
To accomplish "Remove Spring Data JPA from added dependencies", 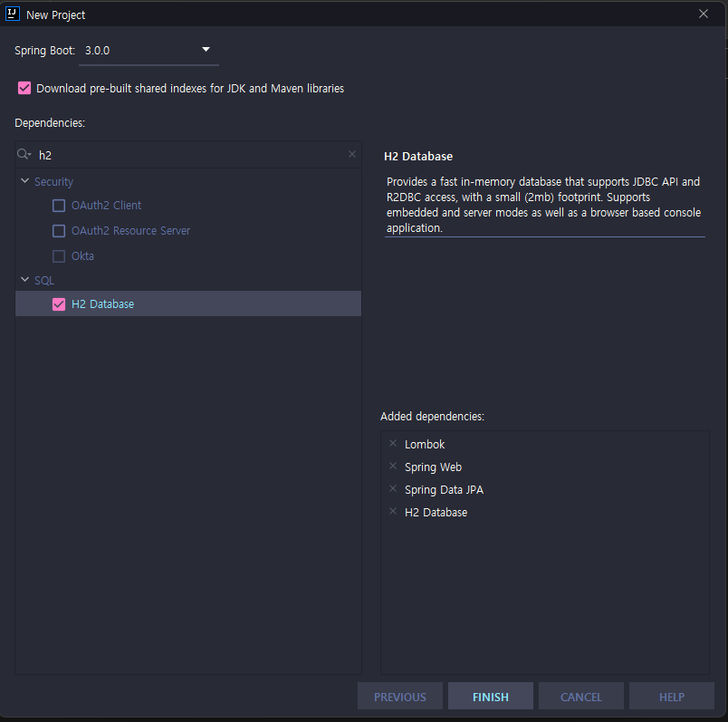I will [393, 489].
